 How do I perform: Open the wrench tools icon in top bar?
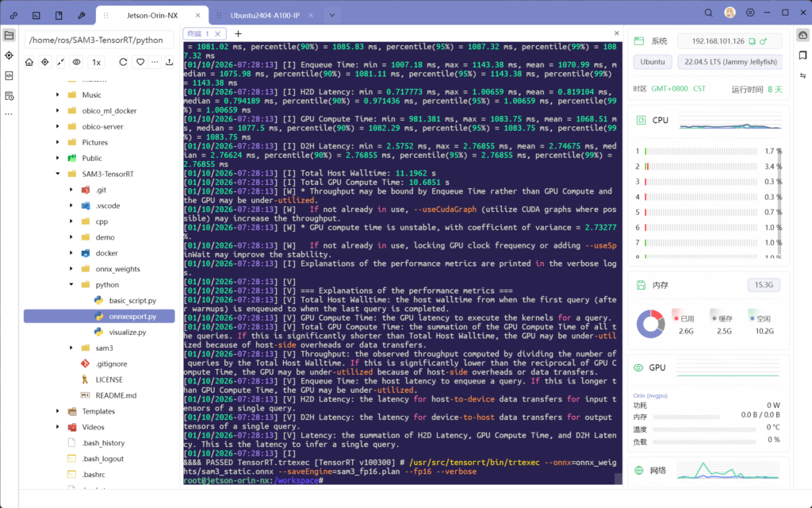tap(81, 14)
